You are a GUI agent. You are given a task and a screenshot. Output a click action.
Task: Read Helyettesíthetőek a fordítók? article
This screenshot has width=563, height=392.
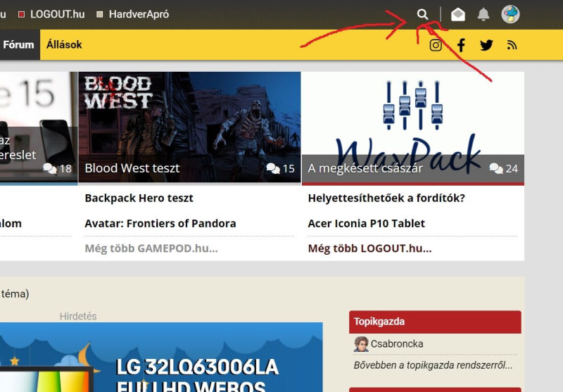(386, 198)
